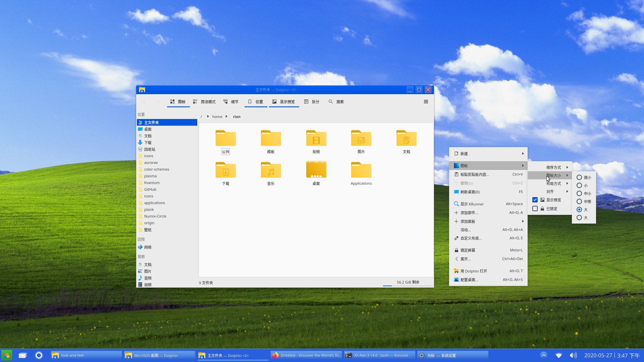The height and width of the screenshot is (362, 644).
Task: Click the back arrow in Dolphin
Action: (x=145, y=102)
